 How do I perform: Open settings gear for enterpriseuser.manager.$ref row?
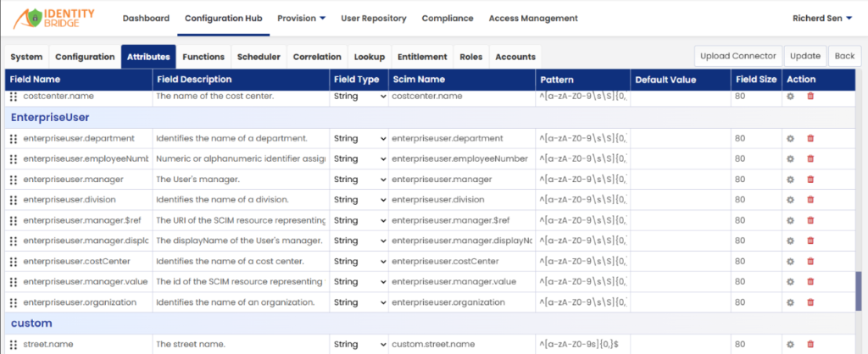click(x=791, y=220)
